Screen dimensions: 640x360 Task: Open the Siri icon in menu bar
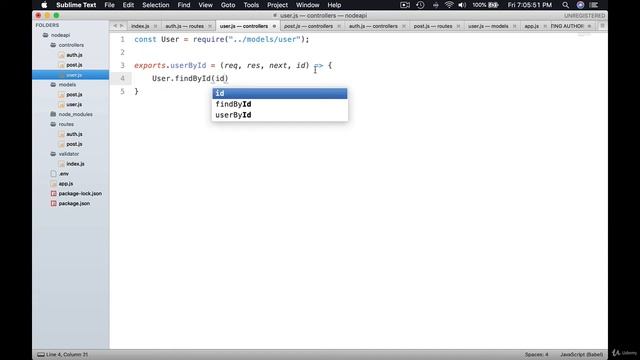[x=580, y=5]
